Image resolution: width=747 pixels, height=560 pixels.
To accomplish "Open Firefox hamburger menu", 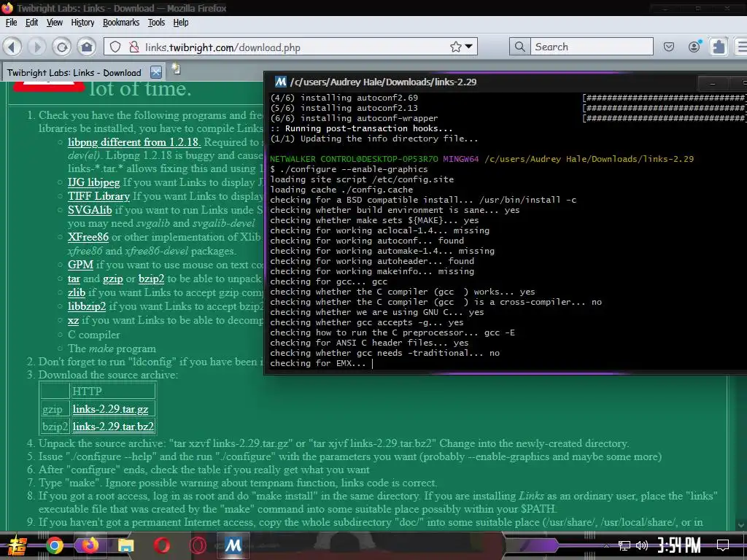I will click(741, 47).
